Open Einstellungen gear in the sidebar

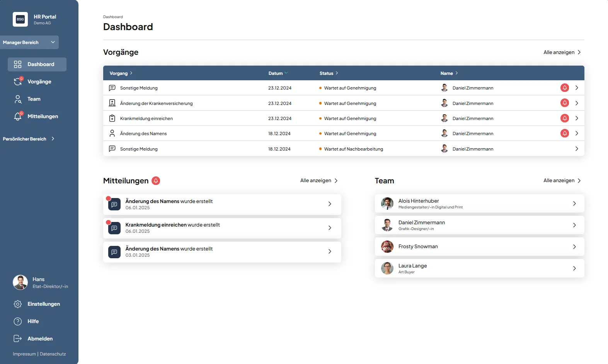(18, 304)
